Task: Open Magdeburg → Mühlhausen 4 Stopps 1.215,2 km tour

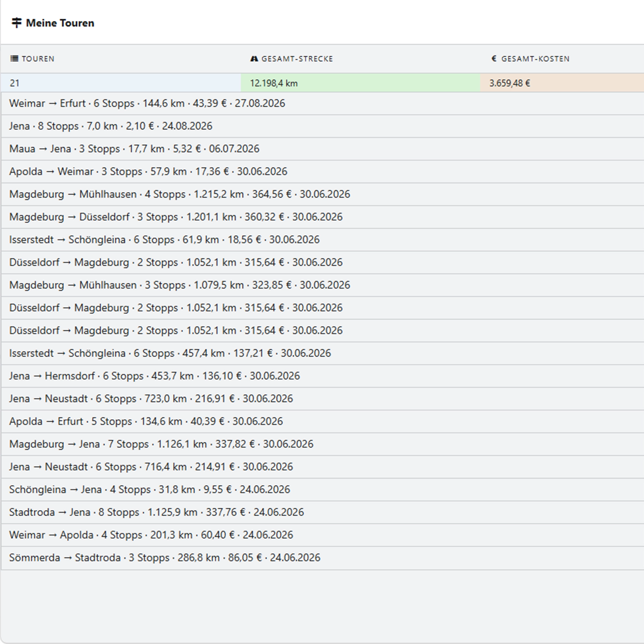Action: 322,194
